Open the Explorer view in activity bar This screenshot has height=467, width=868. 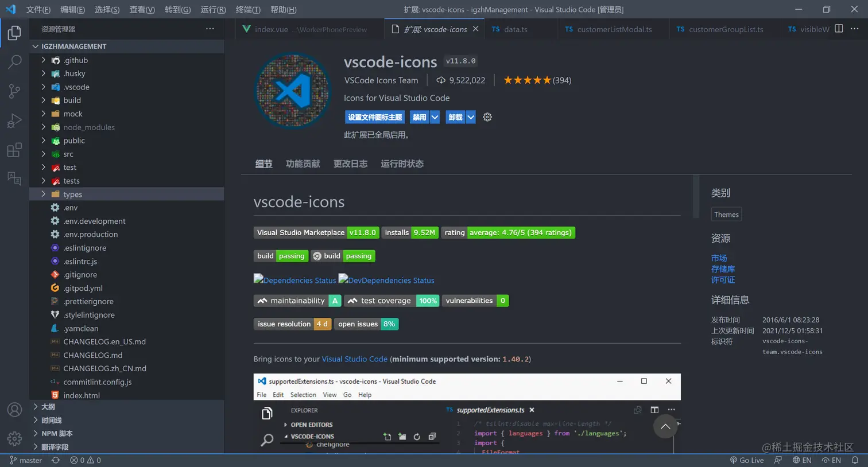[x=14, y=33]
